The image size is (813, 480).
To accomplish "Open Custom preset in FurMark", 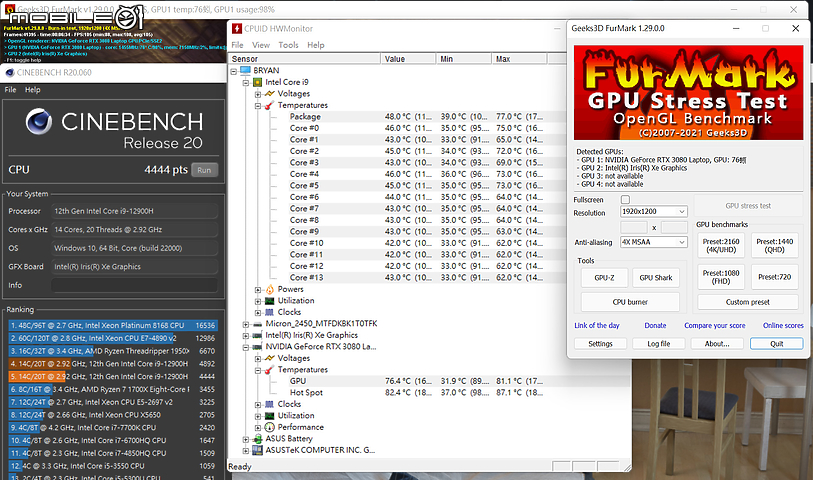I will coord(748,302).
